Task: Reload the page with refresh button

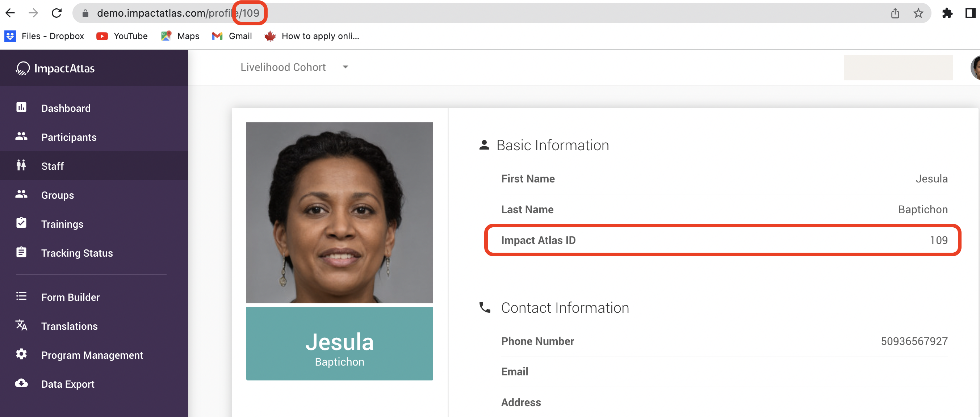Action: point(57,13)
